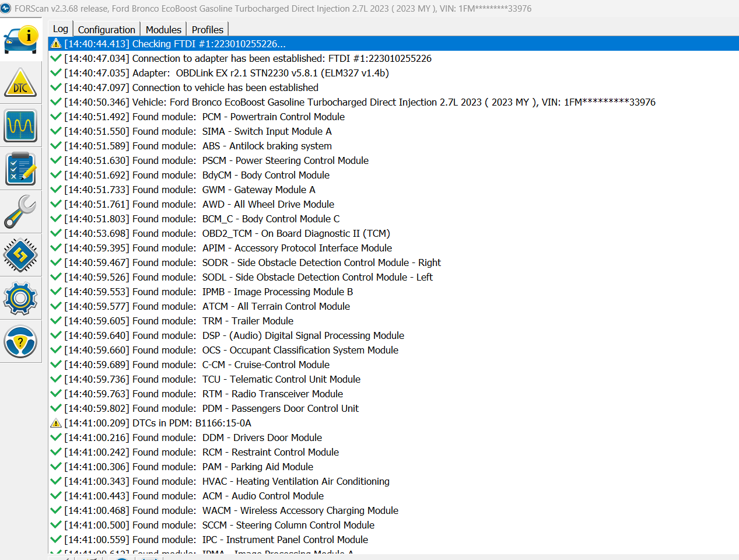Open the gear settings section

[20, 298]
